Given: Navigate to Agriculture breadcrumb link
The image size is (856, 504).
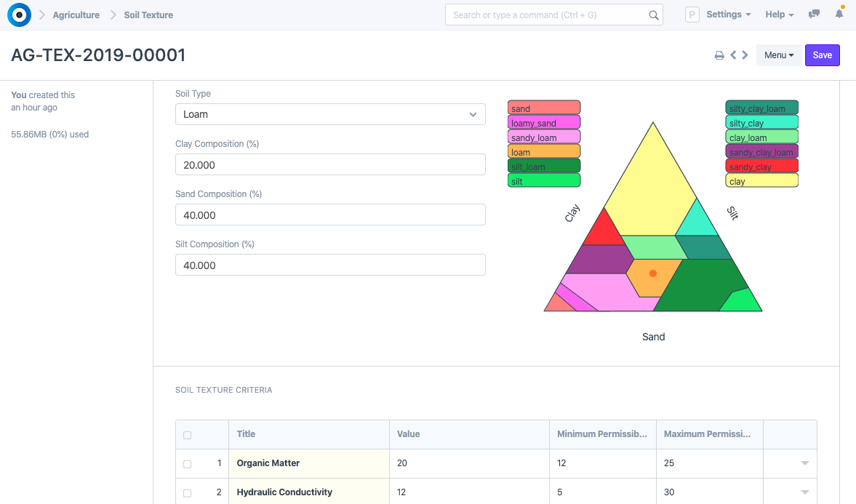Looking at the screenshot, I should point(76,15).
